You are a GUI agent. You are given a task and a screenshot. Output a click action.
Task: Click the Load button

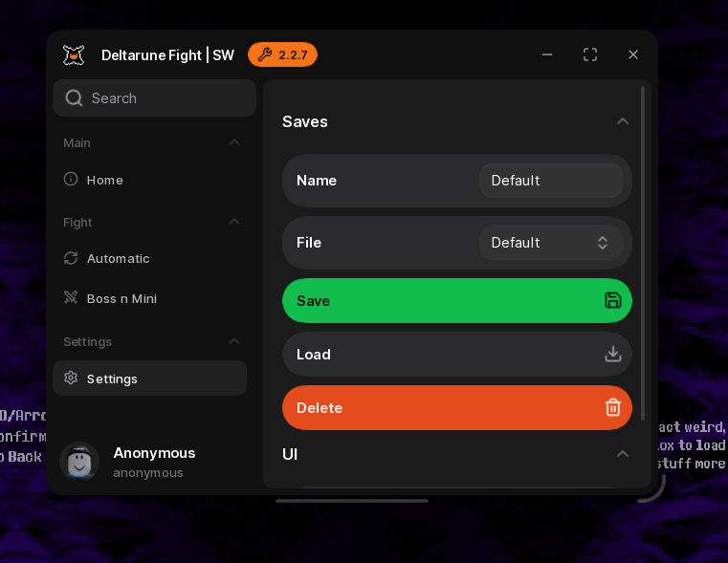457,355
